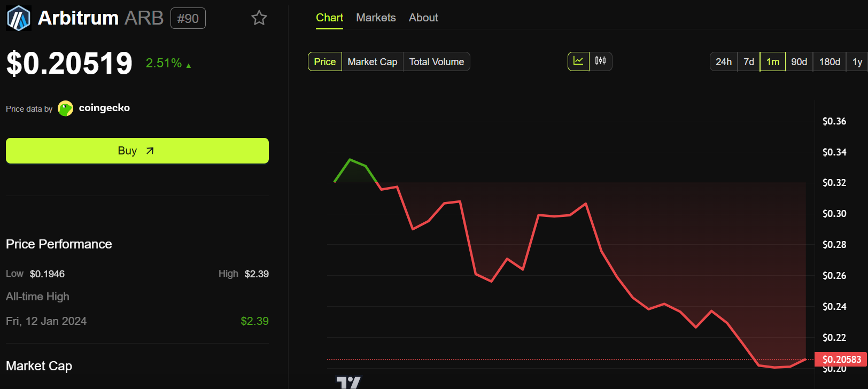Click the Arbitrum coin name
The image size is (868, 389).
click(x=78, y=18)
